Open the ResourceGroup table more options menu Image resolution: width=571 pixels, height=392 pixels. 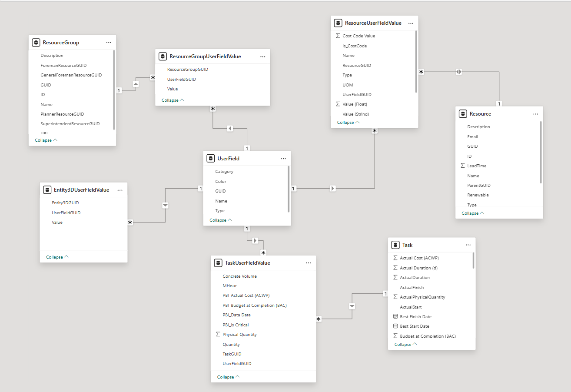pyautogui.click(x=109, y=43)
